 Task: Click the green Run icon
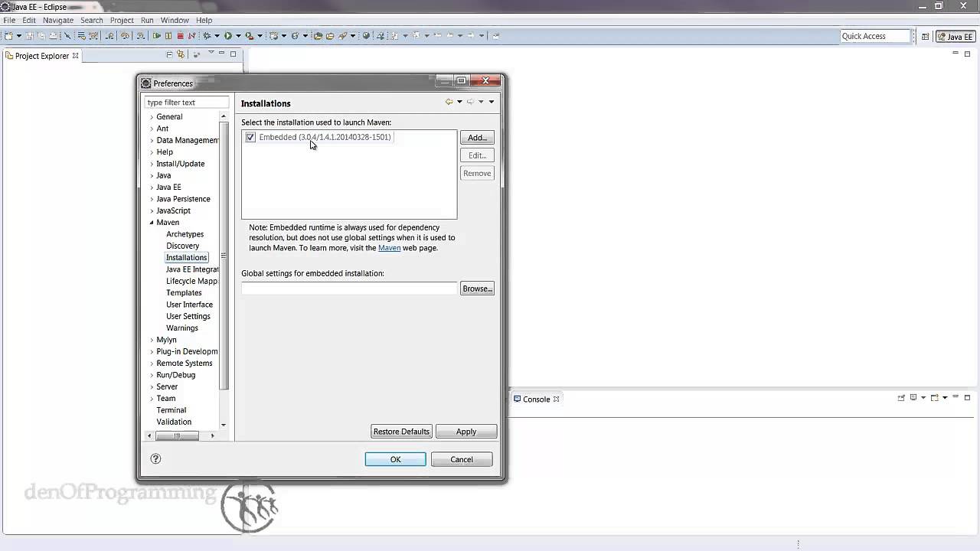228,35
